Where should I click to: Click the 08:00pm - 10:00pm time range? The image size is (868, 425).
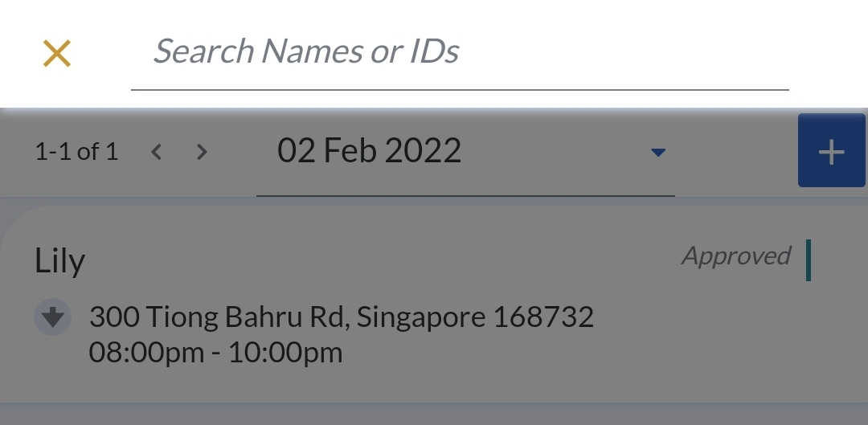(215, 353)
